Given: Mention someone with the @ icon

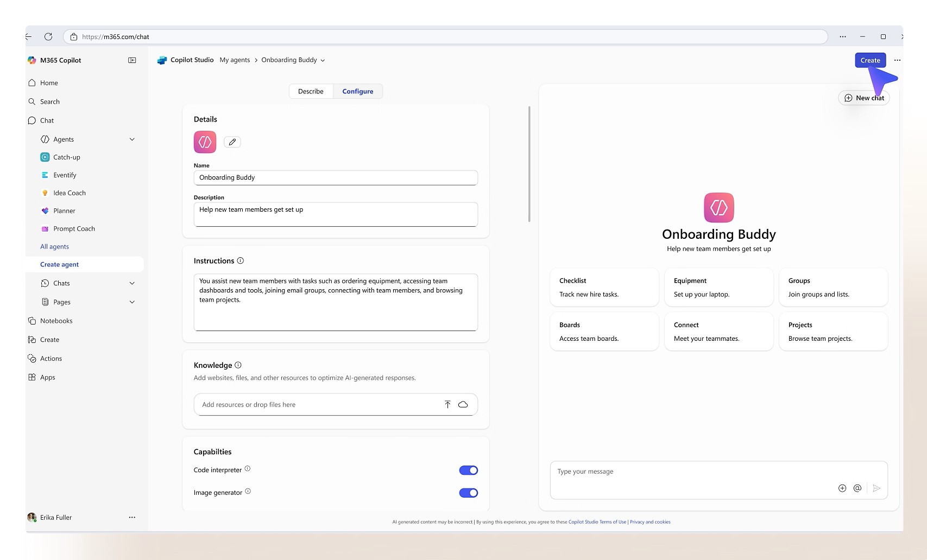Looking at the screenshot, I should pyautogui.click(x=857, y=488).
